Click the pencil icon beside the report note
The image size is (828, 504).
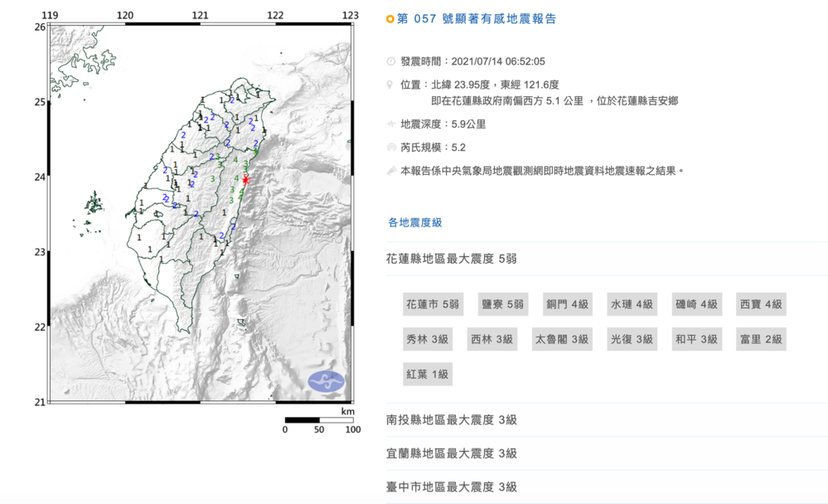[x=391, y=171]
